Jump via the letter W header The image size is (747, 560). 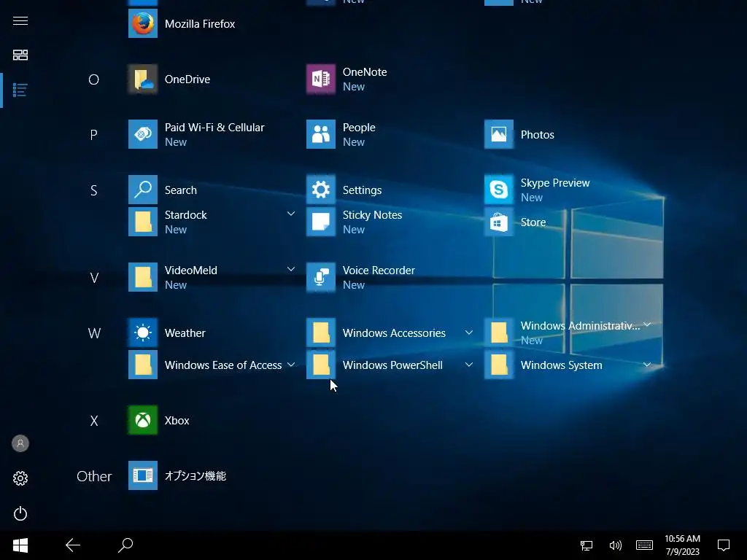[x=94, y=332]
